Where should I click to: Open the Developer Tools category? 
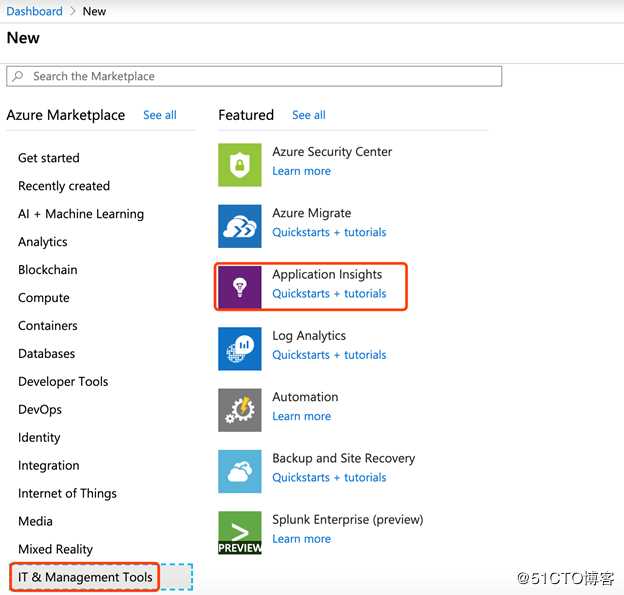point(63,381)
